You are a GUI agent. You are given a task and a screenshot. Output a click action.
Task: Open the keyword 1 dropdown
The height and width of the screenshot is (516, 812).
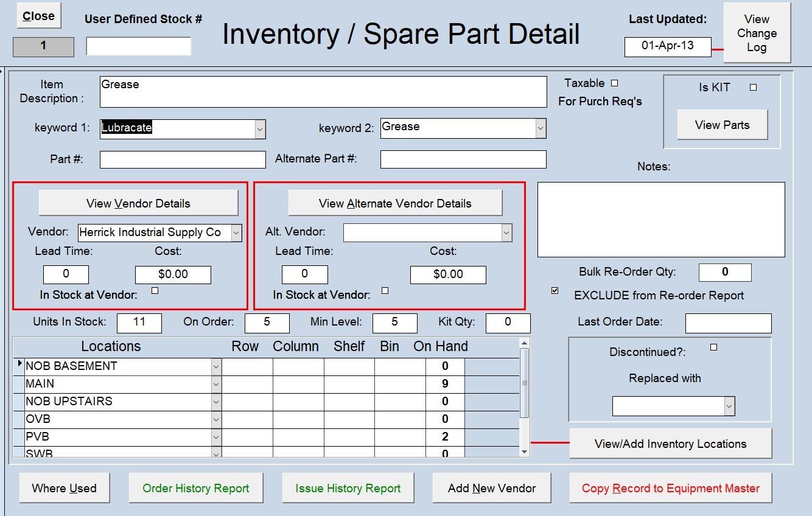pyautogui.click(x=260, y=128)
